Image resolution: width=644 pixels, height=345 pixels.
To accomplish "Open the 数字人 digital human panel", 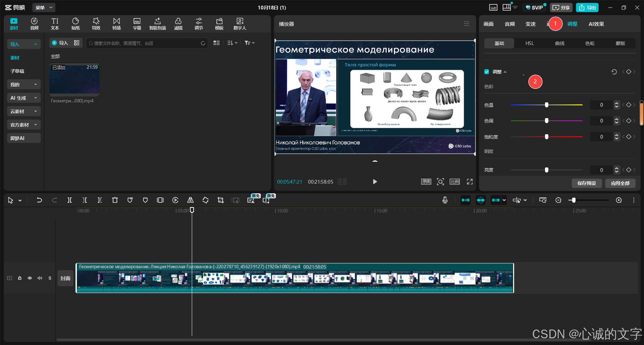I will (x=240, y=24).
